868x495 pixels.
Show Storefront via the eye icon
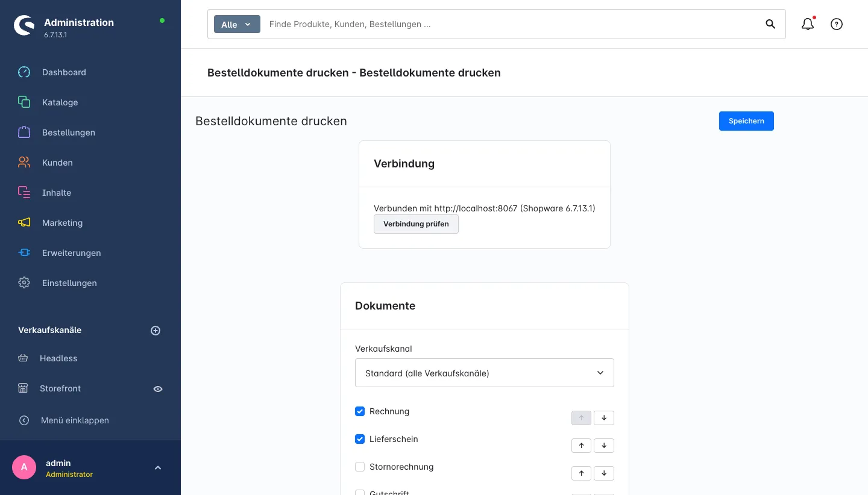(x=158, y=389)
